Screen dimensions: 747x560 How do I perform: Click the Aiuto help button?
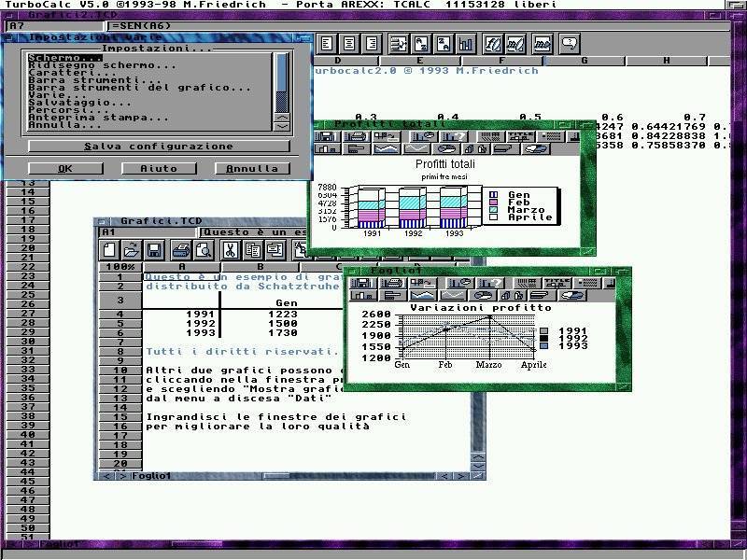(x=158, y=169)
